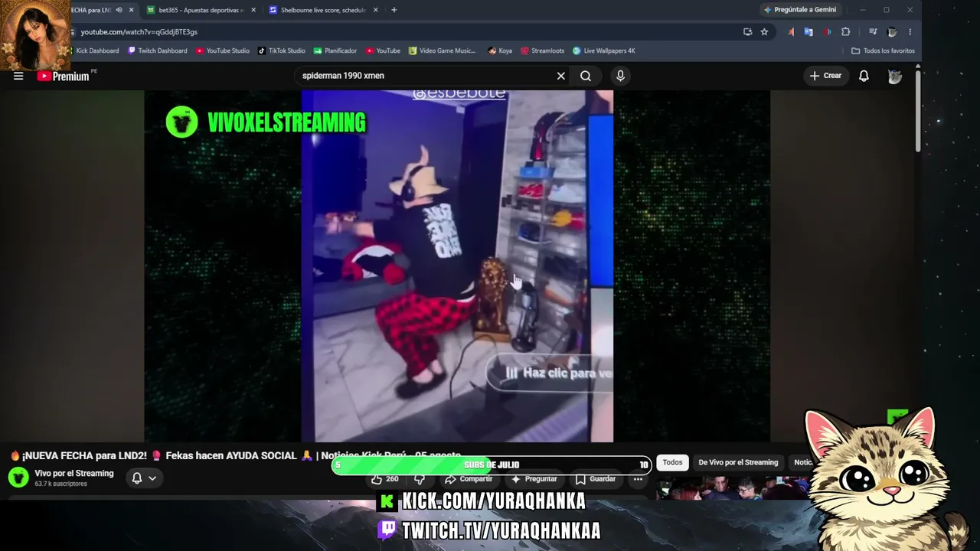Open the media control toolbar button
980x551 pixels.
pyautogui.click(x=873, y=32)
